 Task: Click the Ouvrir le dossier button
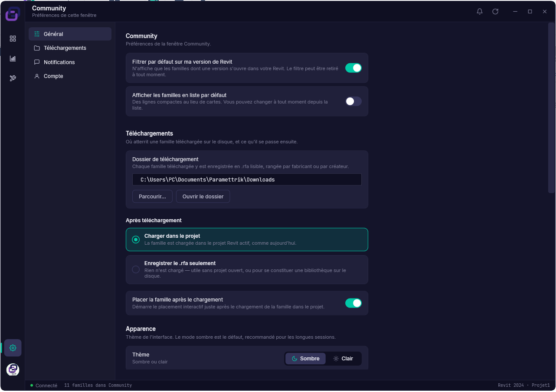[203, 197]
